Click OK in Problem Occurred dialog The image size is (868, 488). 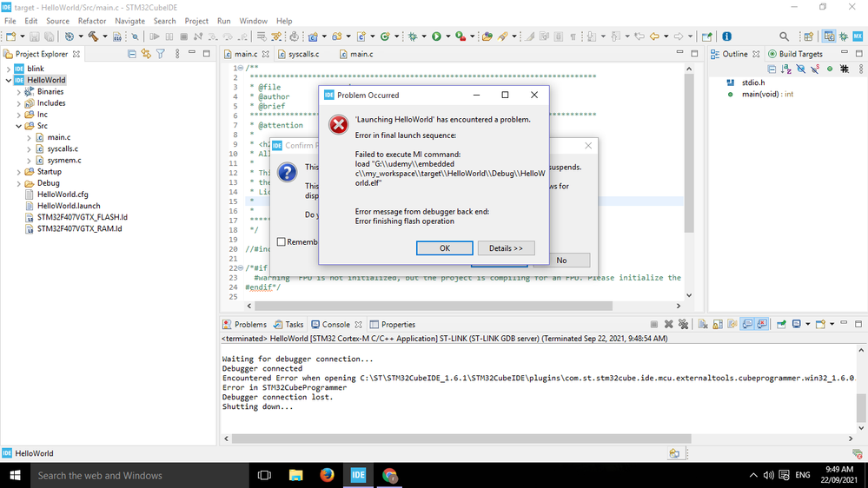445,248
